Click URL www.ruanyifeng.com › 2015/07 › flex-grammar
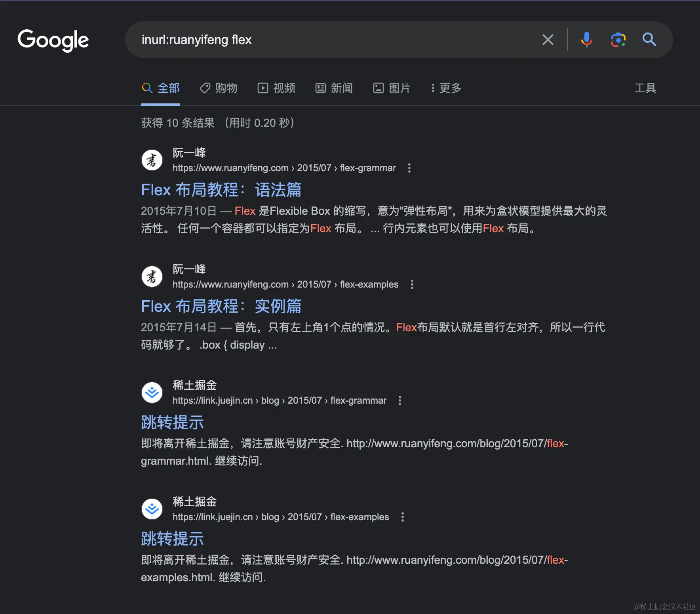 tap(284, 168)
